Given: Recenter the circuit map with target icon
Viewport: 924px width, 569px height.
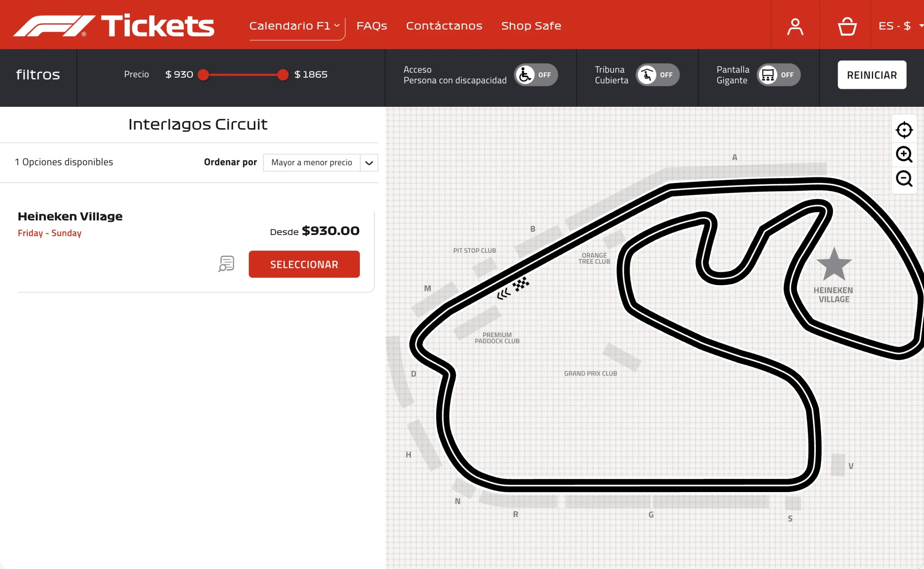Looking at the screenshot, I should tap(904, 130).
